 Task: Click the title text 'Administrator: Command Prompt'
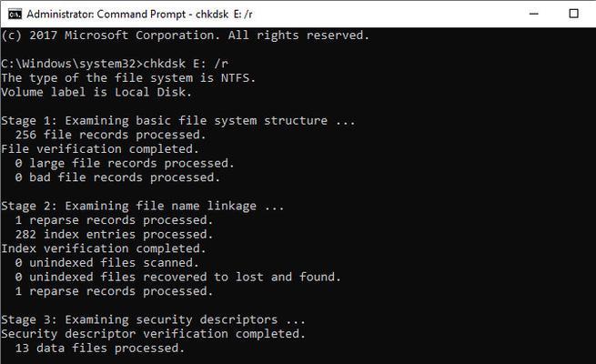(x=106, y=14)
